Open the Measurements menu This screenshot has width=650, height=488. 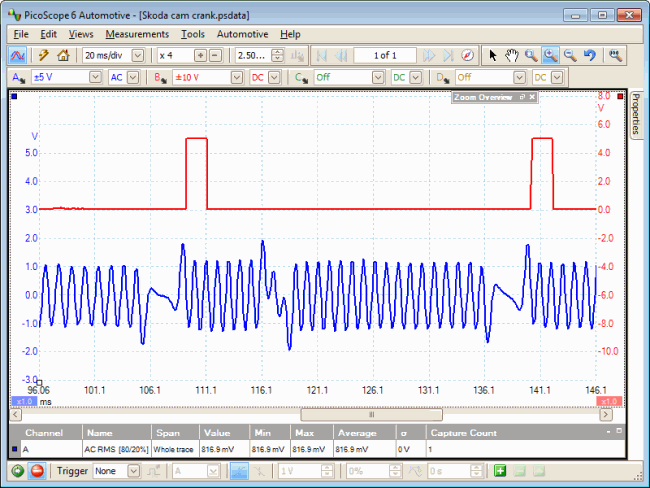coord(137,34)
